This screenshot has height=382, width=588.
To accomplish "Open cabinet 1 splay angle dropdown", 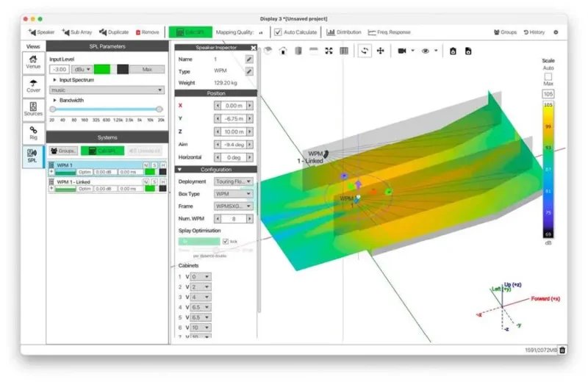I will [x=201, y=277].
